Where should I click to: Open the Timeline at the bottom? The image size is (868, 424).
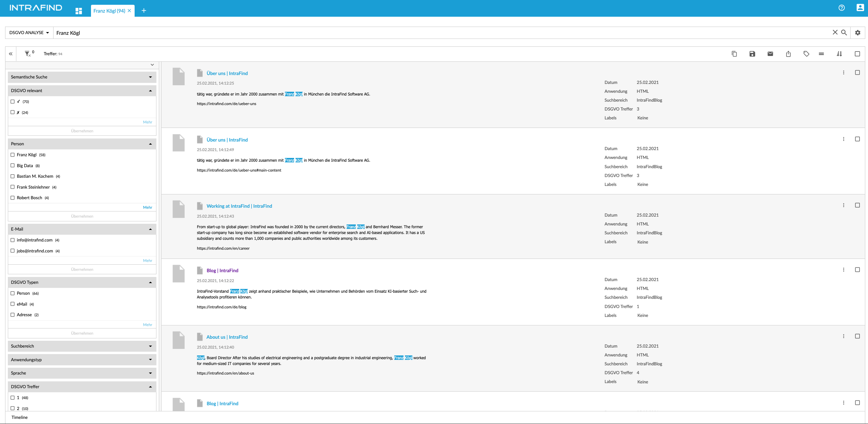pyautogui.click(x=19, y=417)
